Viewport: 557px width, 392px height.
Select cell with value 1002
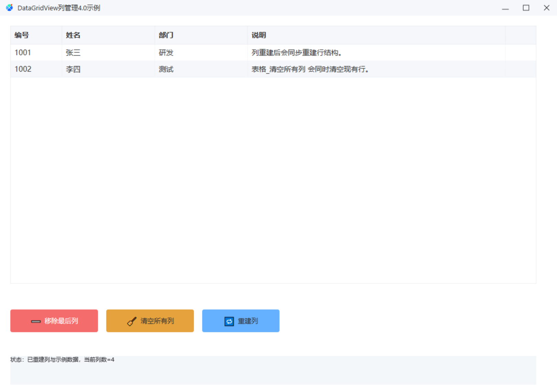(x=36, y=69)
